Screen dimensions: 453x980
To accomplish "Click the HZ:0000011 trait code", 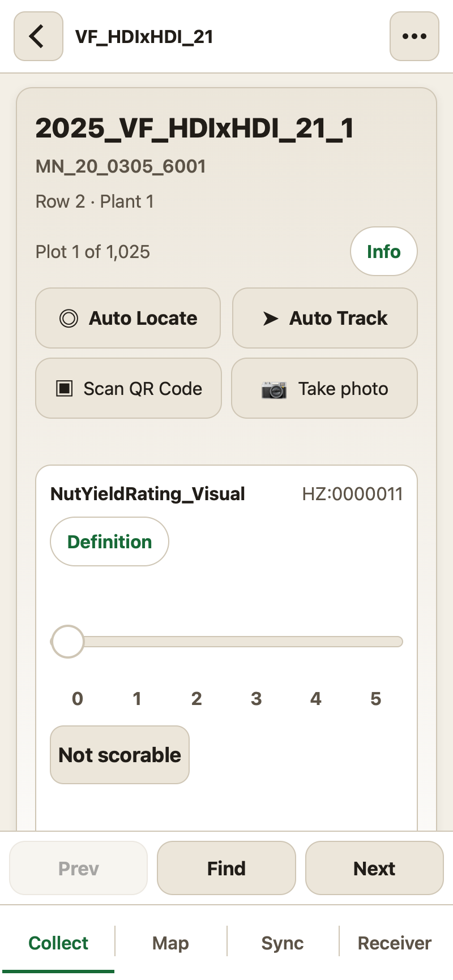I will 352,494.
